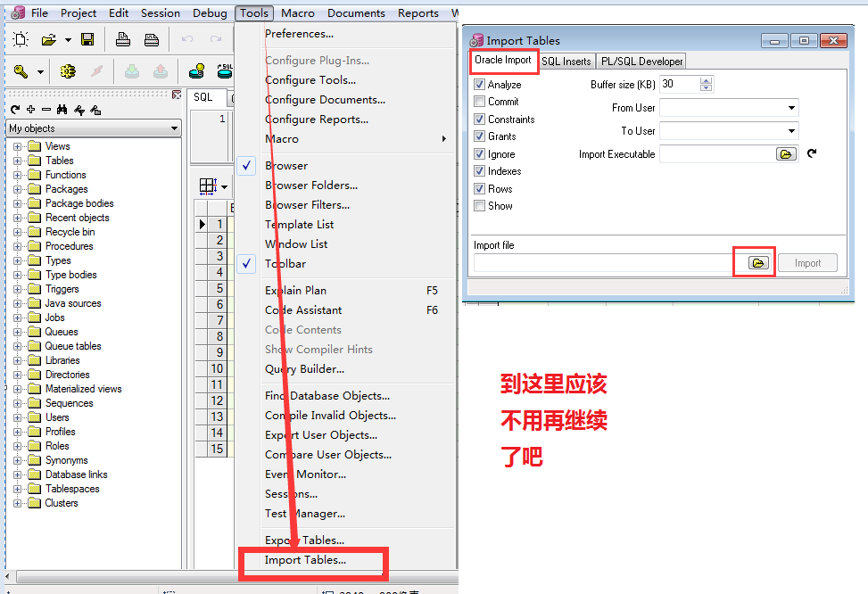Click the Import button
Viewport: 868px width, 594px height.
pyautogui.click(x=807, y=263)
